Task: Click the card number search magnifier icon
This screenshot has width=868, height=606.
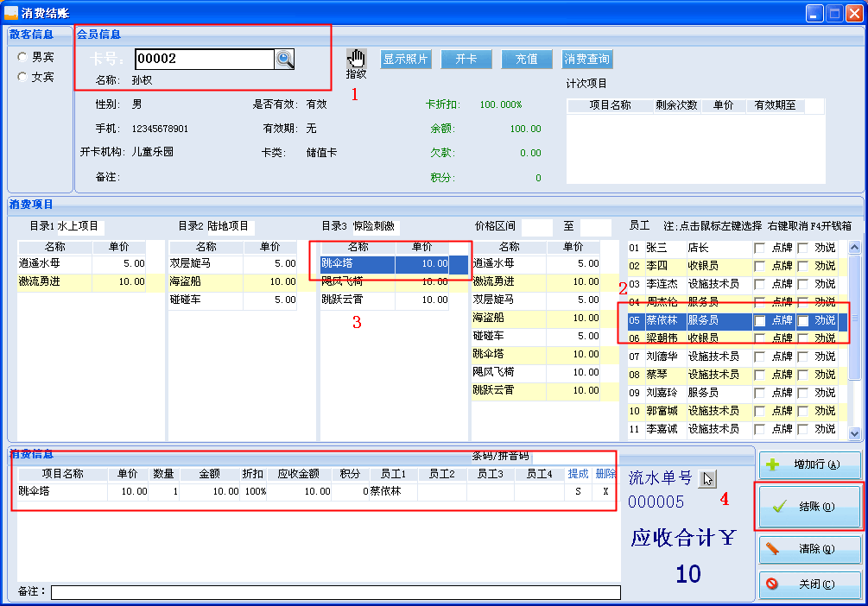Action: pos(284,60)
